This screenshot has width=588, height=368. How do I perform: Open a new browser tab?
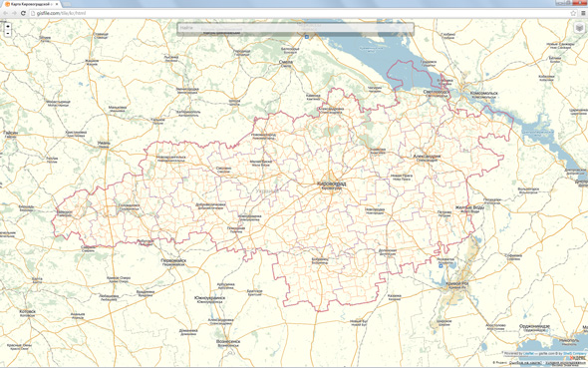pos(67,4)
